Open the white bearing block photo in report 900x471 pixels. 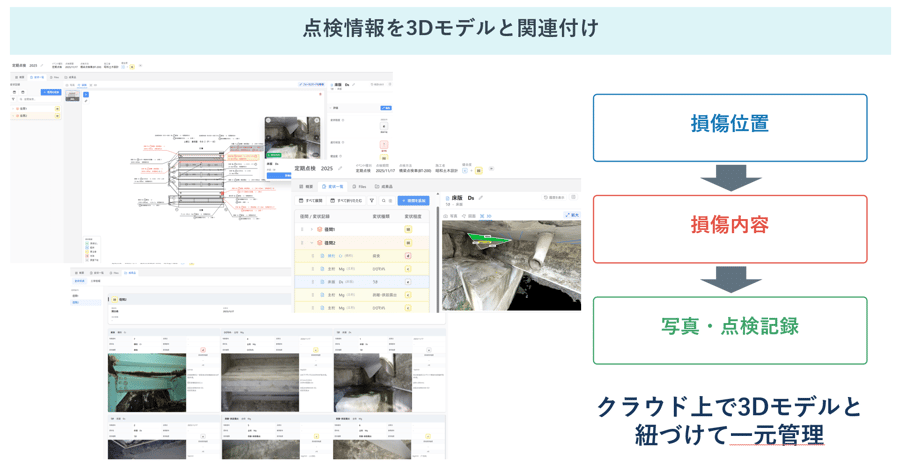[x=373, y=383]
